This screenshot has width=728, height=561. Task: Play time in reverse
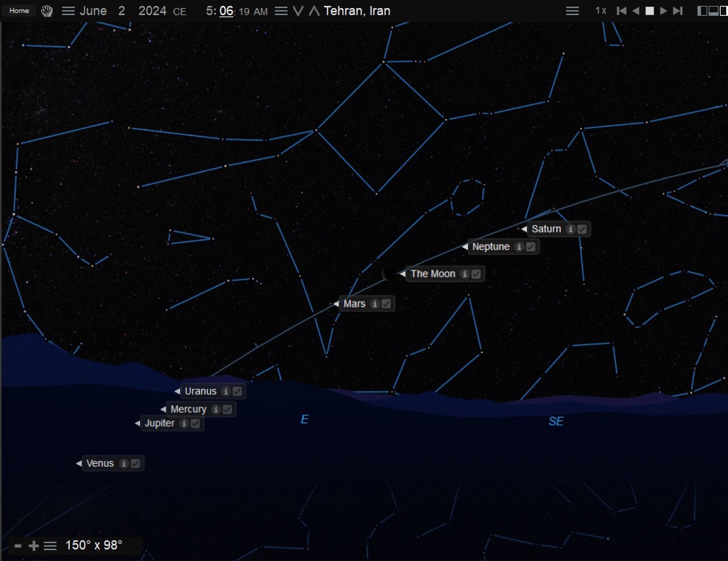pos(636,11)
